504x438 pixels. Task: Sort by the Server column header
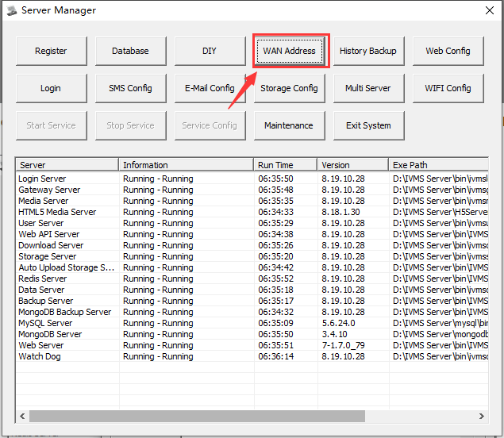click(x=67, y=165)
